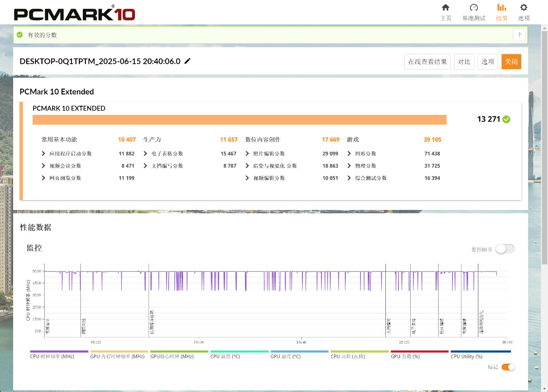Open the 选项 gear icon in top navigation

[524, 8]
